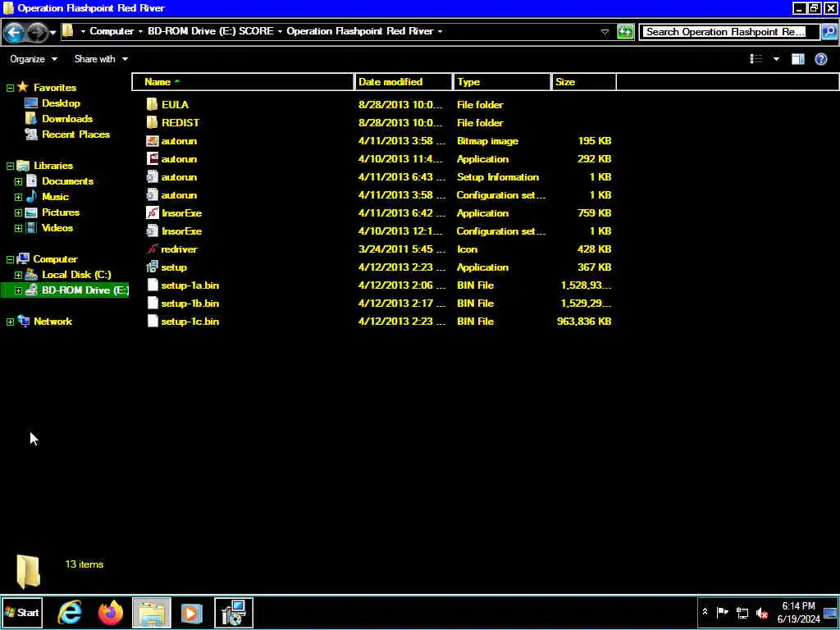Select the EULA folder icon
840x630 pixels.
click(x=152, y=104)
